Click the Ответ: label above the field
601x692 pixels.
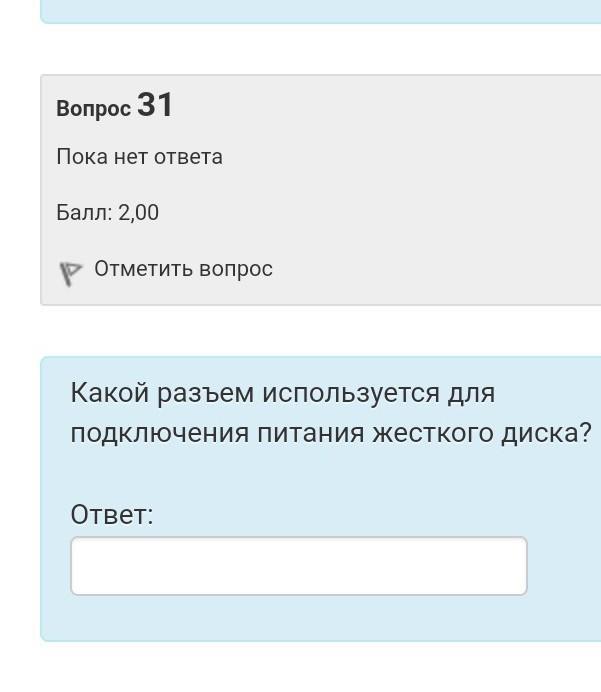coord(112,515)
